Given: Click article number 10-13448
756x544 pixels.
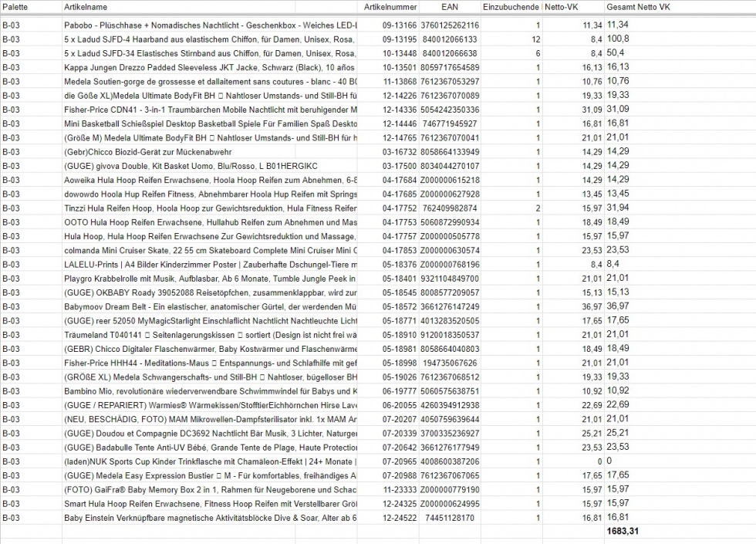Looking at the screenshot, I should tap(400, 53).
